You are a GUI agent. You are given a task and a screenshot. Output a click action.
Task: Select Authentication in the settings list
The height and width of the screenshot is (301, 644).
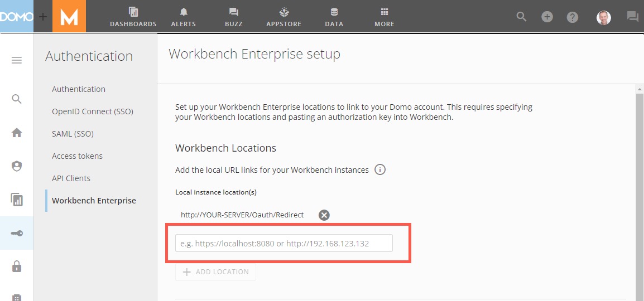click(x=79, y=89)
